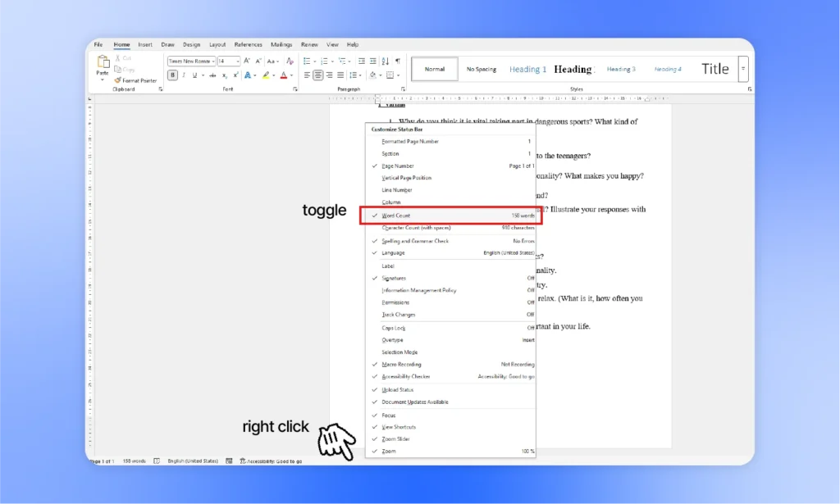The height and width of the screenshot is (504, 840).
Task: Center align the text
Action: pos(318,75)
